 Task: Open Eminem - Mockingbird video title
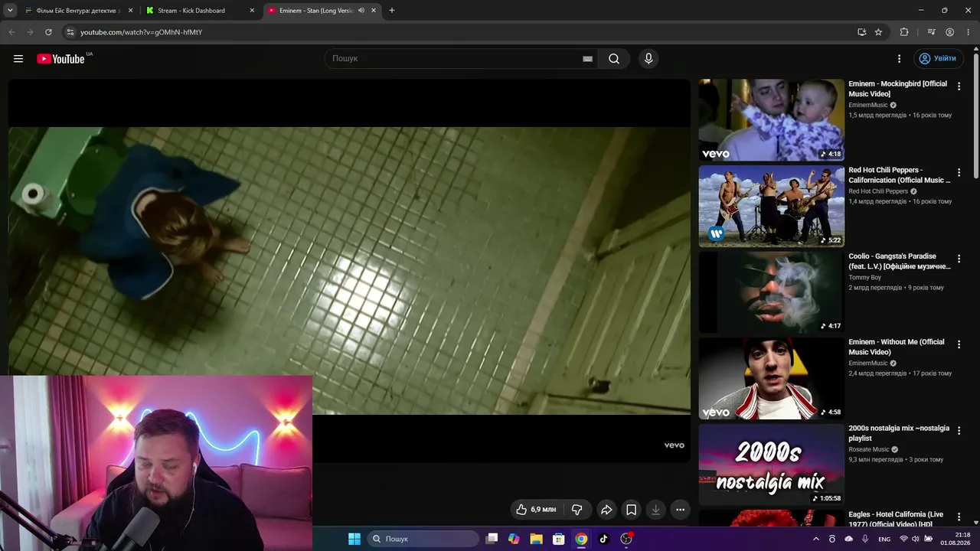[x=897, y=89]
